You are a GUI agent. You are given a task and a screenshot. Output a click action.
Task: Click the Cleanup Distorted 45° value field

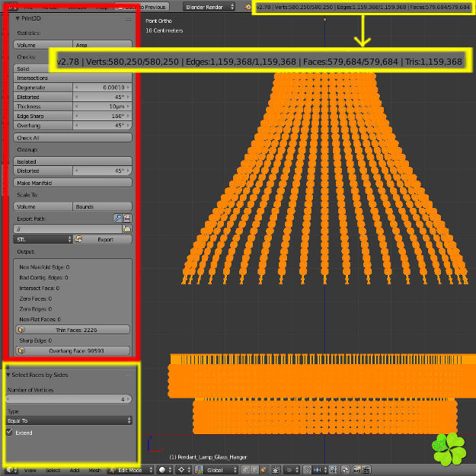[x=102, y=171]
